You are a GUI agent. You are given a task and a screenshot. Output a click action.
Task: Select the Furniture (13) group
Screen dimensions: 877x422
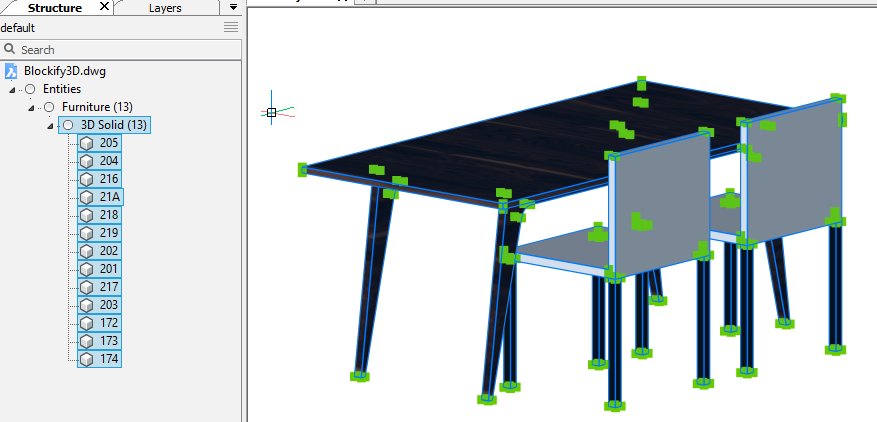(97, 107)
